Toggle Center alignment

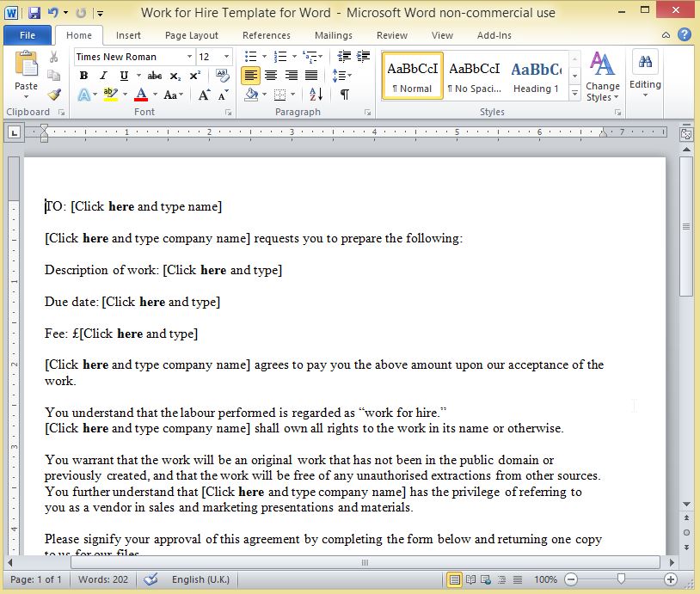(271, 76)
